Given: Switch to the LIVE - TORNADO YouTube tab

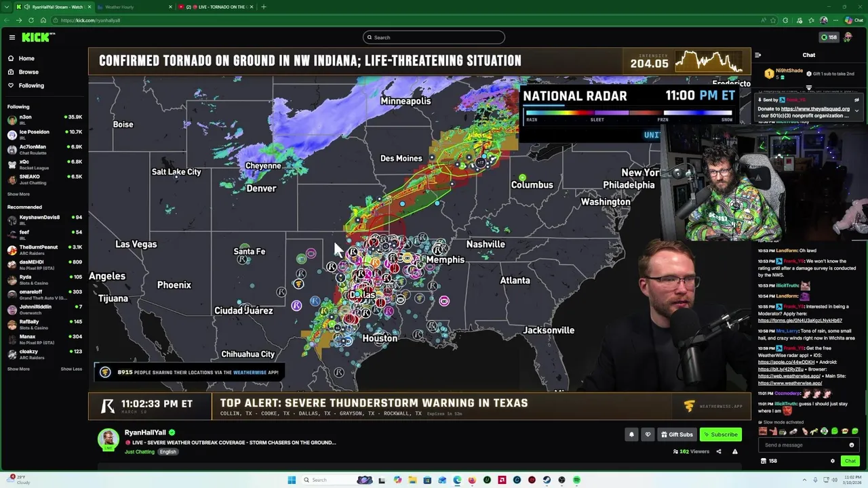Looking at the screenshot, I should 216,7.
